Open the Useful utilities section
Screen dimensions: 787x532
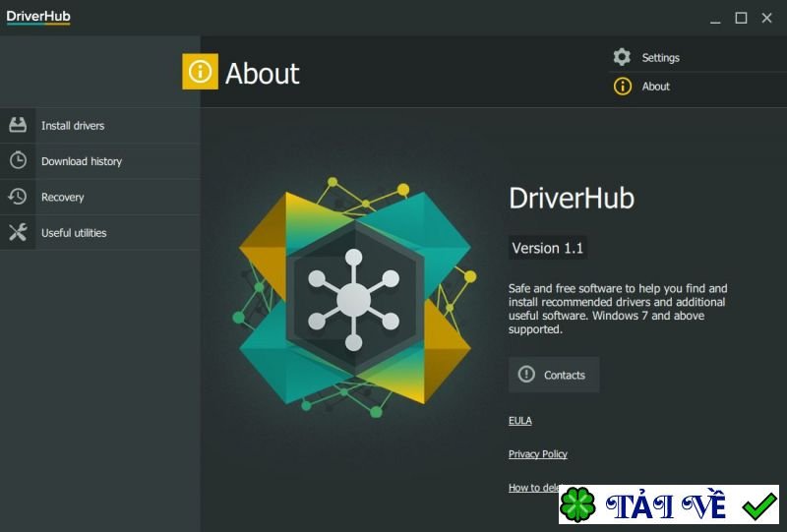click(x=100, y=232)
